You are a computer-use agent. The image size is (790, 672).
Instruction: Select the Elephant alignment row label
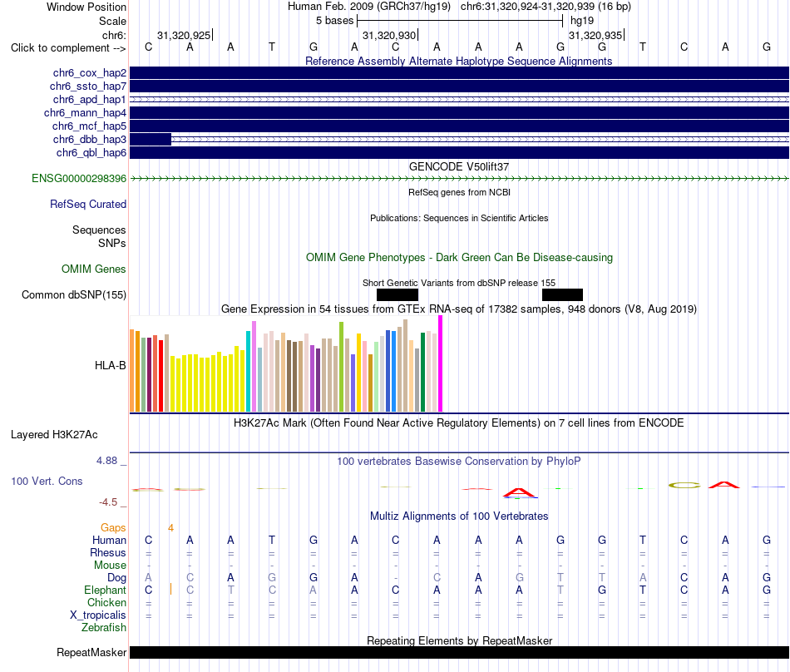click(106, 590)
